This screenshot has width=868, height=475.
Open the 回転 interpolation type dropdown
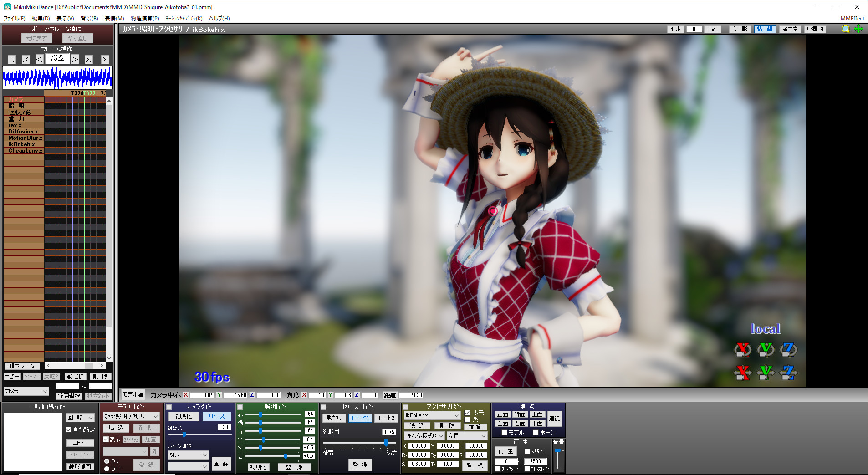tap(80, 418)
